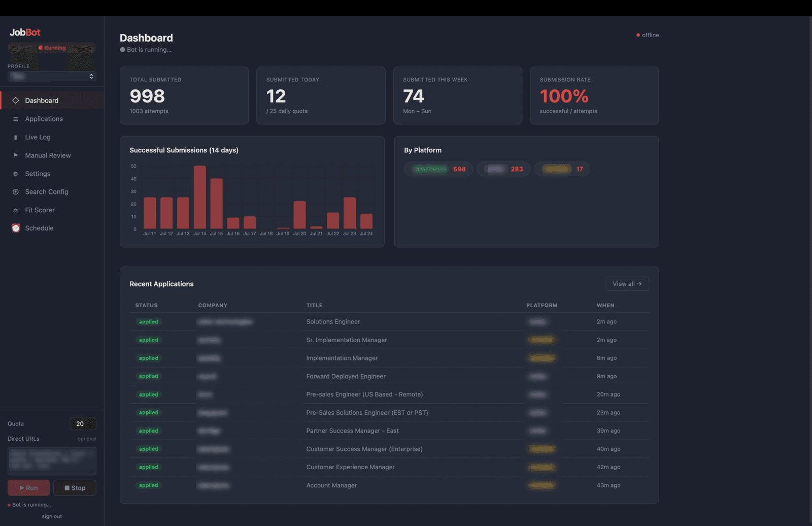Screen dimensions: 812x526
Task: Click the Jul 15 bar in chart
Action: (217, 204)
